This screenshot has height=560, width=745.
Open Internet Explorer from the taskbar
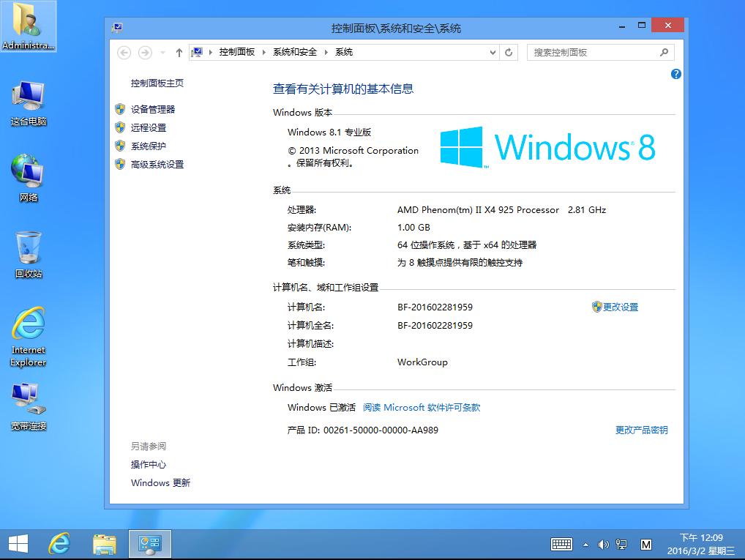(59, 544)
